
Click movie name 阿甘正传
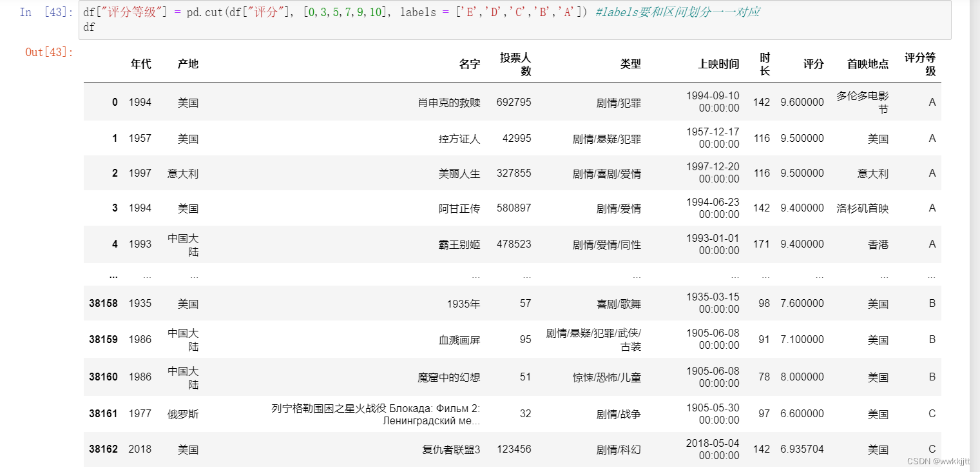(x=459, y=208)
